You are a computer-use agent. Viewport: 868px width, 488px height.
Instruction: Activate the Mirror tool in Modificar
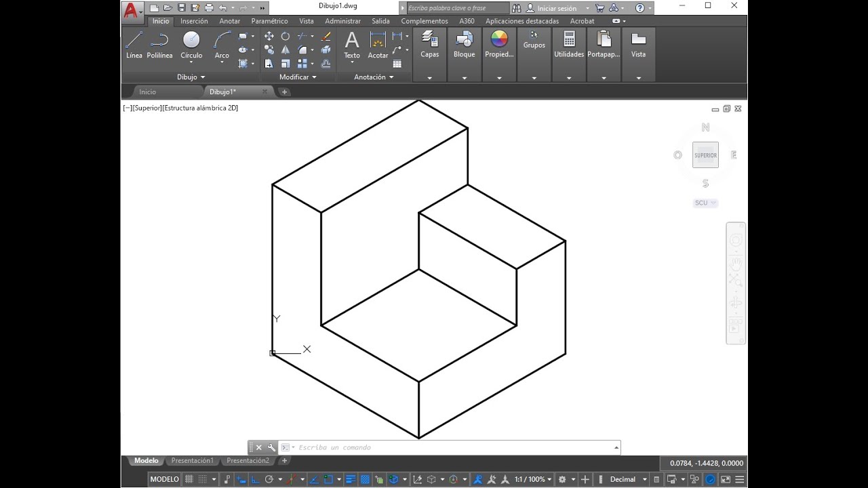(x=285, y=49)
